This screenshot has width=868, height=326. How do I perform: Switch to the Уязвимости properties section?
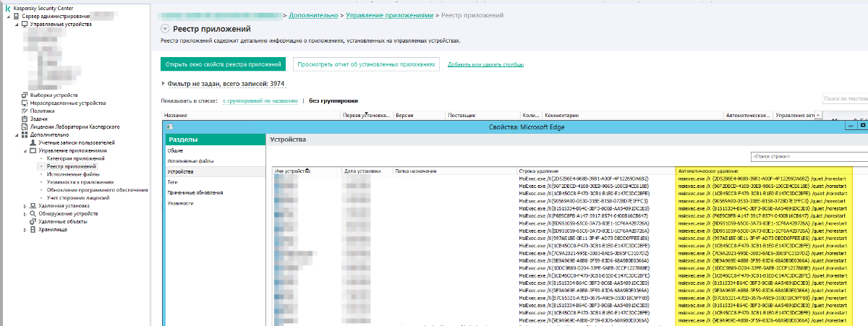pyautogui.click(x=181, y=203)
